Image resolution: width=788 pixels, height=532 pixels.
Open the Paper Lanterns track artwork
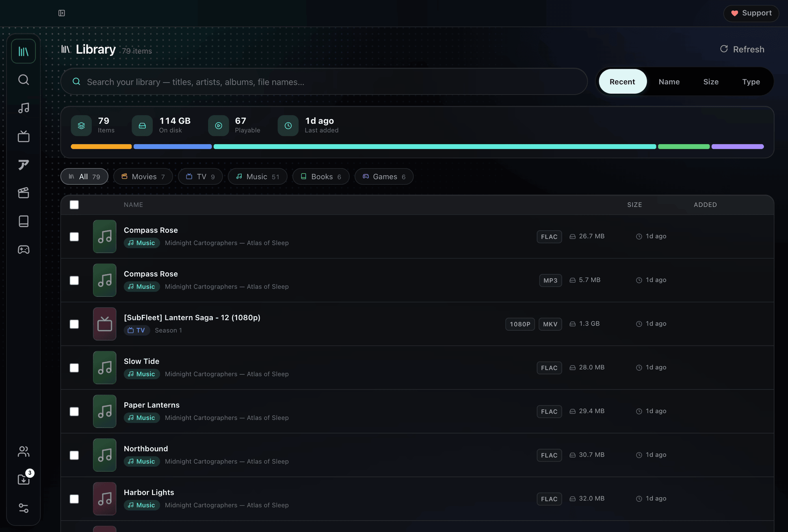[104, 411]
